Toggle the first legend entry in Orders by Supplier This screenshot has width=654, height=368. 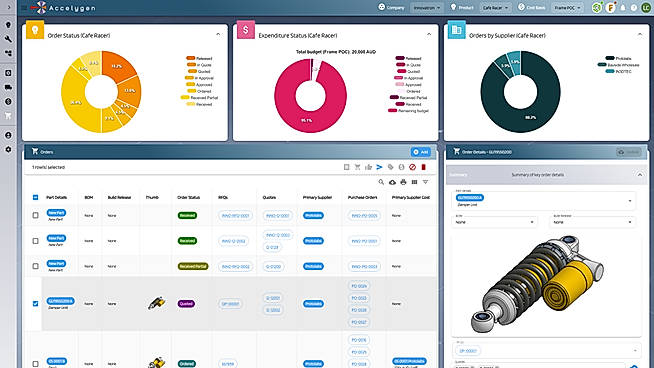pos(618,58)
